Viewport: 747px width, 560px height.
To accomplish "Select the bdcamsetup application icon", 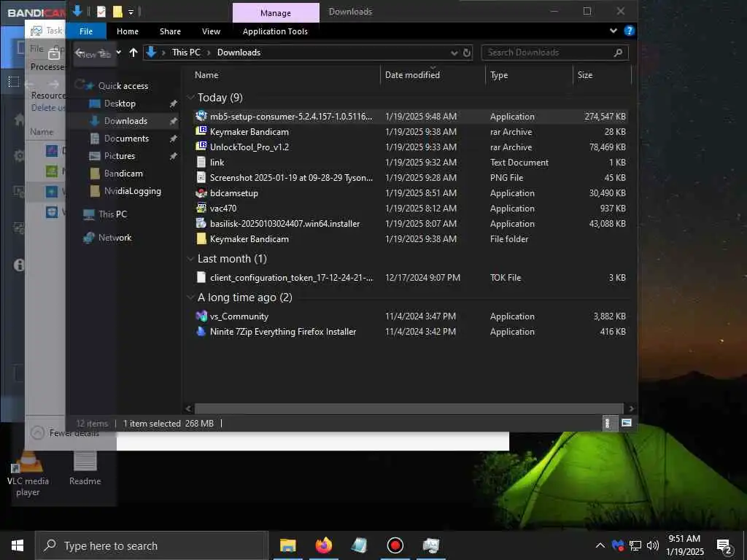I will click(201, 192).
